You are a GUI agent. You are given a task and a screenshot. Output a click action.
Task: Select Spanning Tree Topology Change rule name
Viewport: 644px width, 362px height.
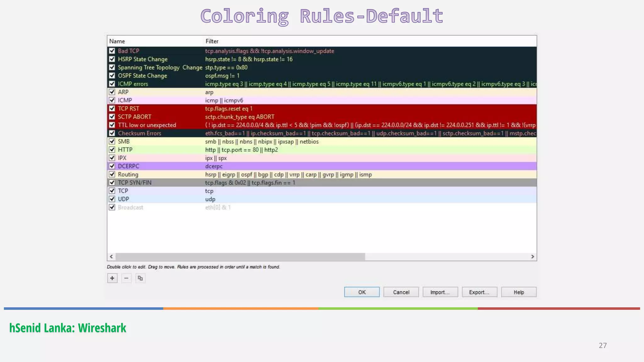pyautogui.click(x=160, y=67)
